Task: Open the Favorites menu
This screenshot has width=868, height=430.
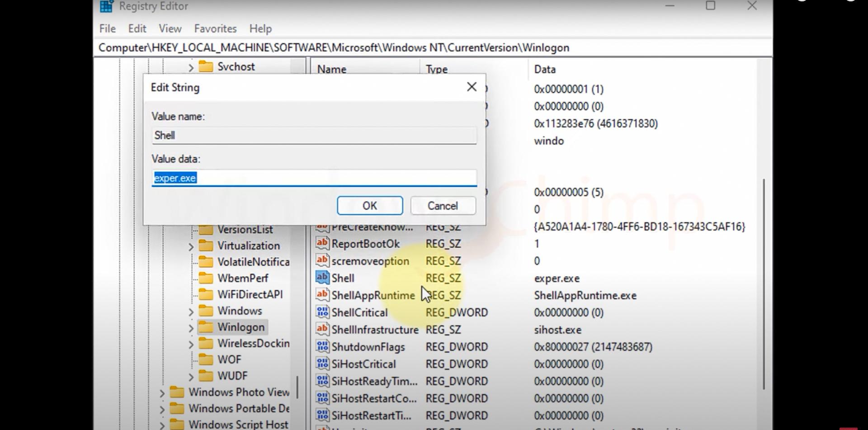Action: 215,28
